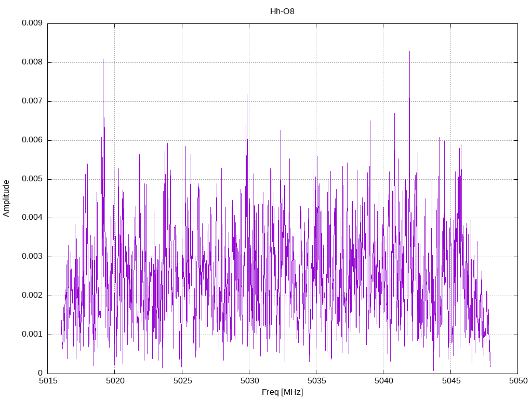The width and height of the screenshot is (532, 399).
Task: Click the tall peak tip near 5019 MHz
Action: 103,59
